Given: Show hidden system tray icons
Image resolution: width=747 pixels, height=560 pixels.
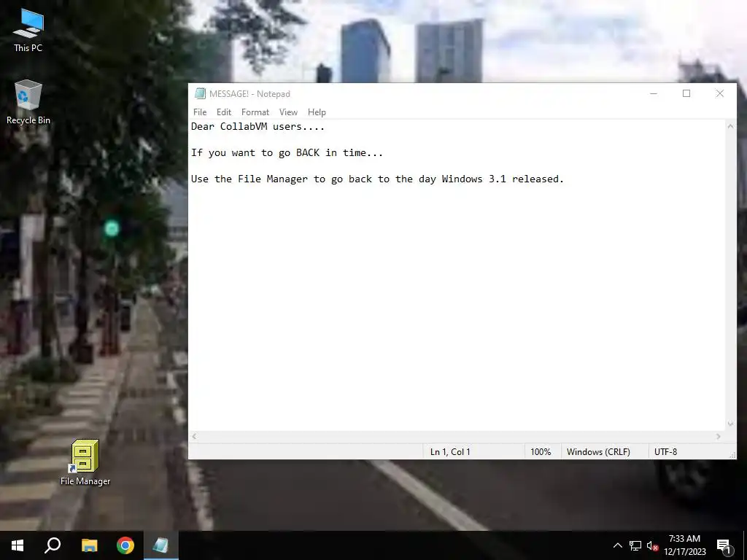Looking at the screenshot, I should (x=617, y=545).
